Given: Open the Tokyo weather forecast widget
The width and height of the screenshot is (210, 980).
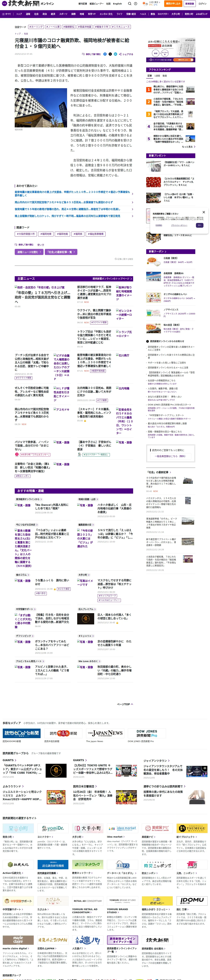Looking at the screenshot, I should click(151, 3).
